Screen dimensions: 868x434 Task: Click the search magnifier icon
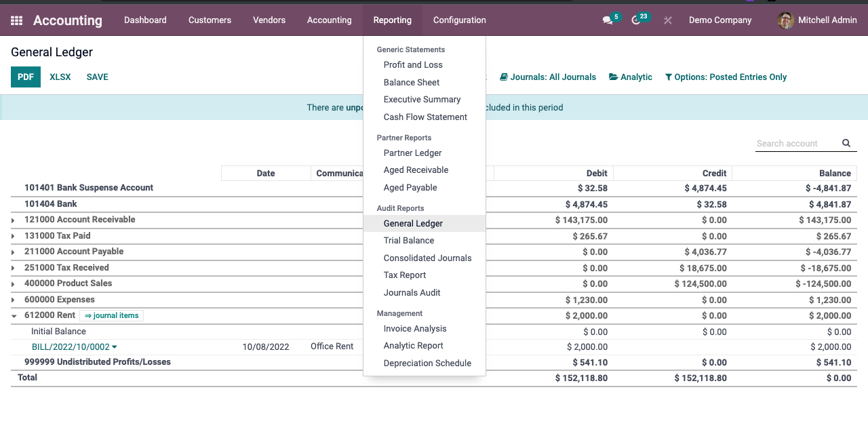[846, 143]
